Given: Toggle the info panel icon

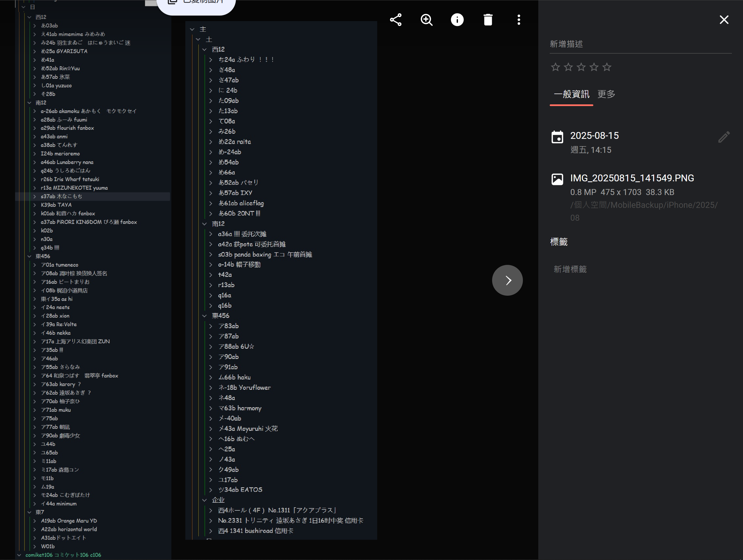Looking at the screenshot, I should click(x=457, y=20).
